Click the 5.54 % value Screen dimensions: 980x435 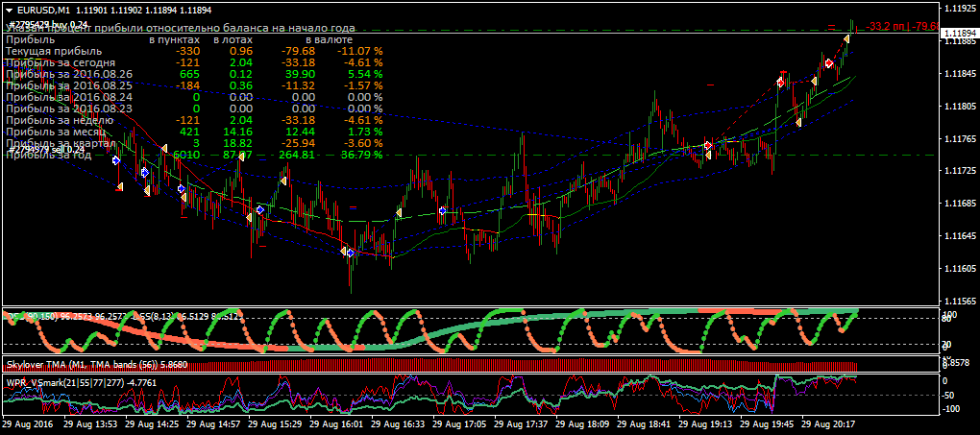[362, 74]
